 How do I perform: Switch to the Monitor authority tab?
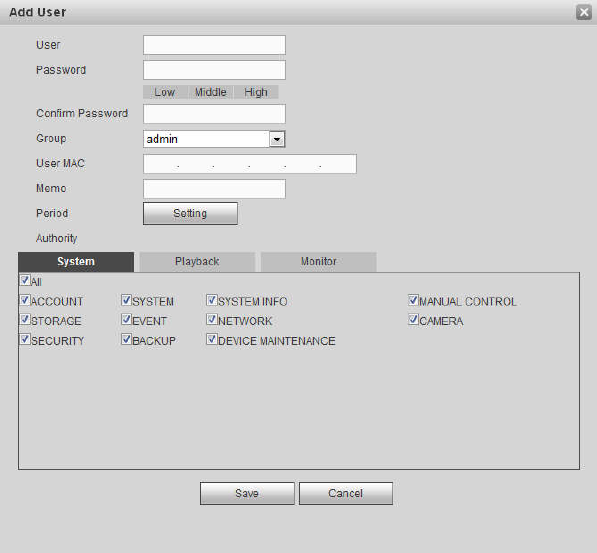(x=319, y=262)
